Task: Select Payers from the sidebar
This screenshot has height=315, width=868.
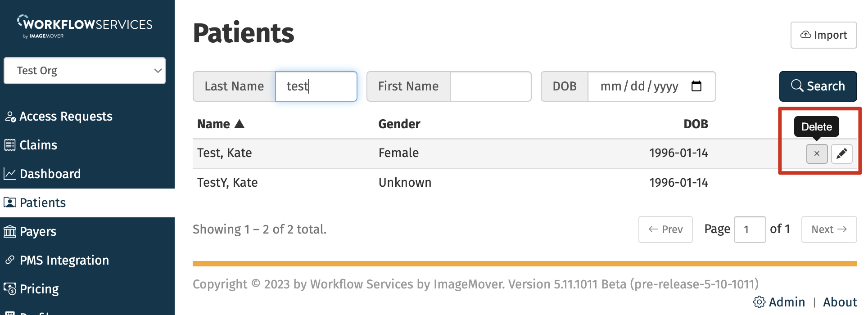Action: (x=38, y=232)
